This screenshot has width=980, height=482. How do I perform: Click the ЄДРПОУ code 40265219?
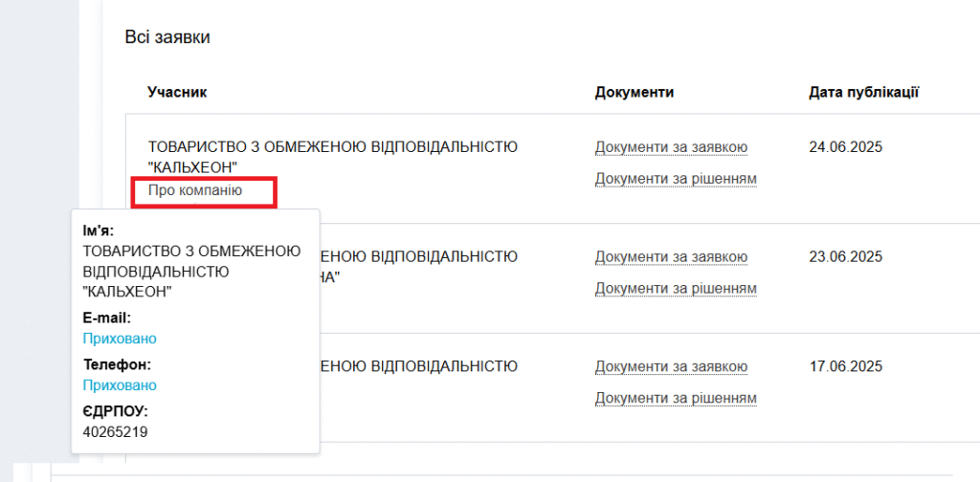[115, 432]
